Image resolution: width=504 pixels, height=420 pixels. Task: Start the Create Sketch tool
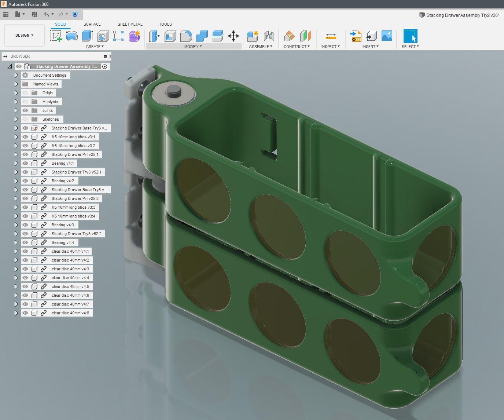point(56,36)
